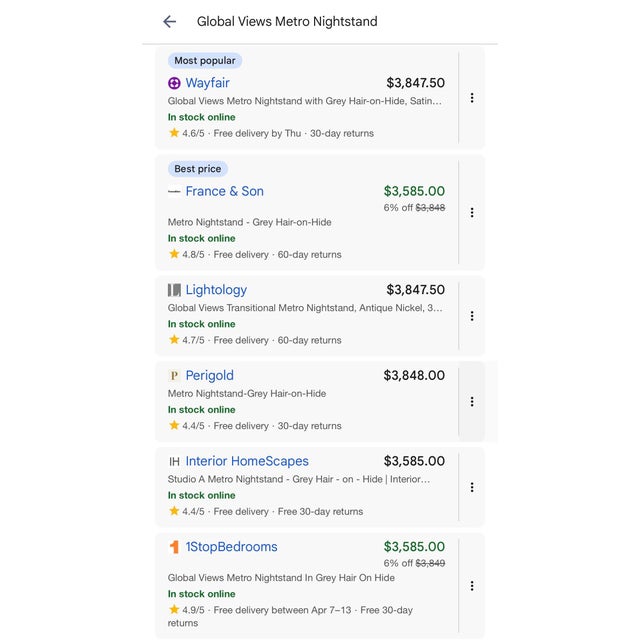
Task: Open more options for 1StopBedrooms listing
Action: [x=472, y=586]
